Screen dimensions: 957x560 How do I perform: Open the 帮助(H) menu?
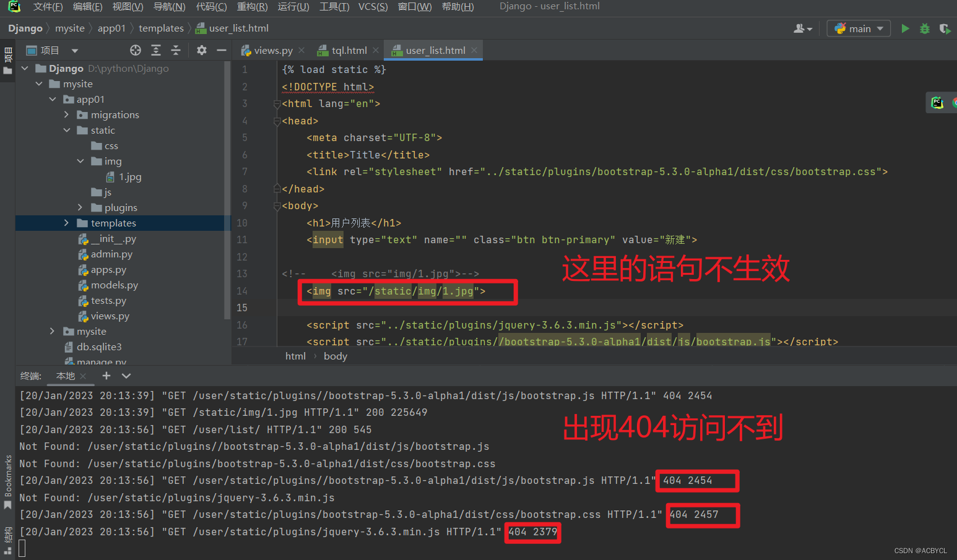(458, 7)
